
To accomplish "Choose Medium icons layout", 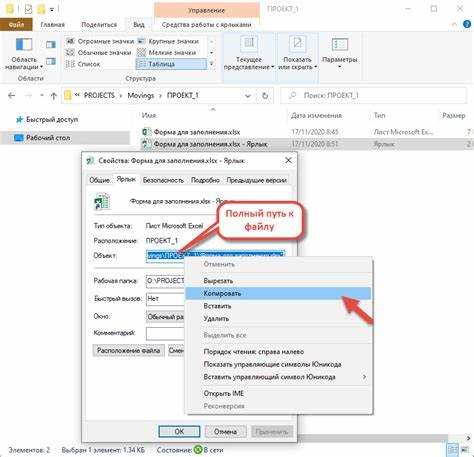I will click(99, 53).
